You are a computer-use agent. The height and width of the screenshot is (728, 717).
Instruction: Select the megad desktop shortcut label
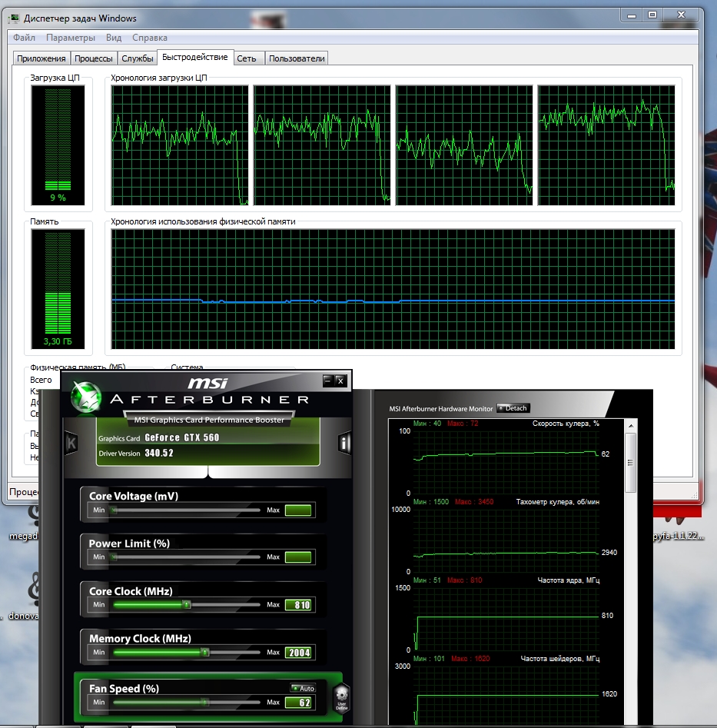[x=23, y=536]
